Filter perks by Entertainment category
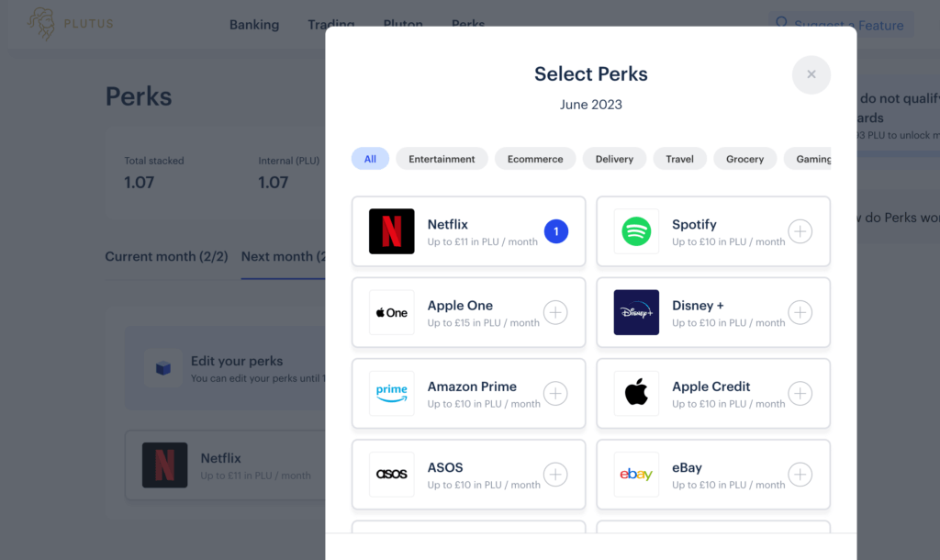 (x=442, y=158)
